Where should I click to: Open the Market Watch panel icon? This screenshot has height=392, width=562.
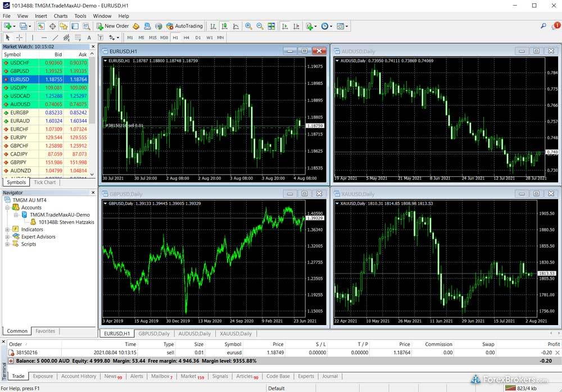tap(40, 26)
